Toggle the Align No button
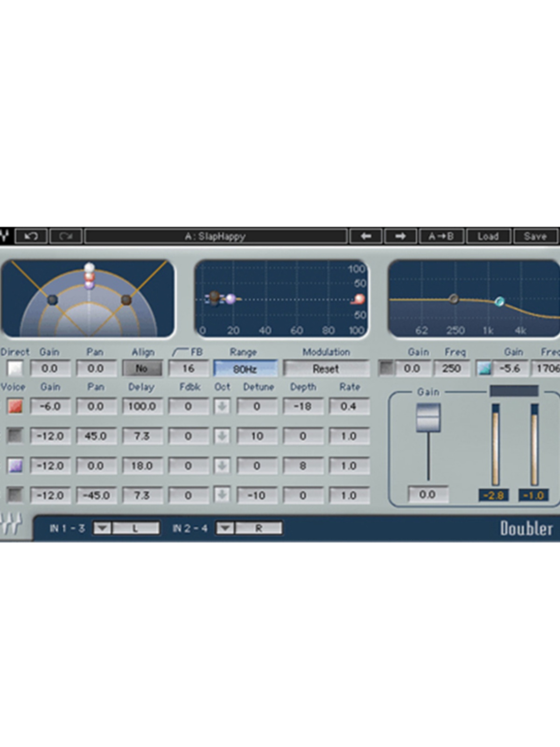 [142, 369]
